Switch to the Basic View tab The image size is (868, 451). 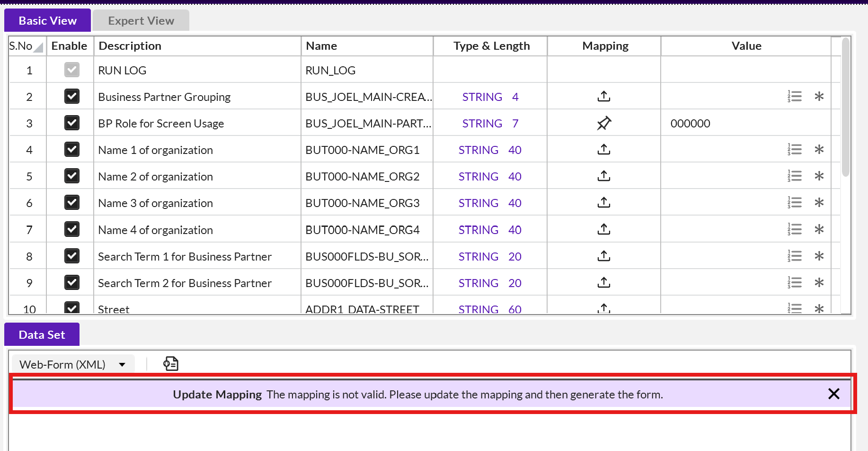(47, 20)
